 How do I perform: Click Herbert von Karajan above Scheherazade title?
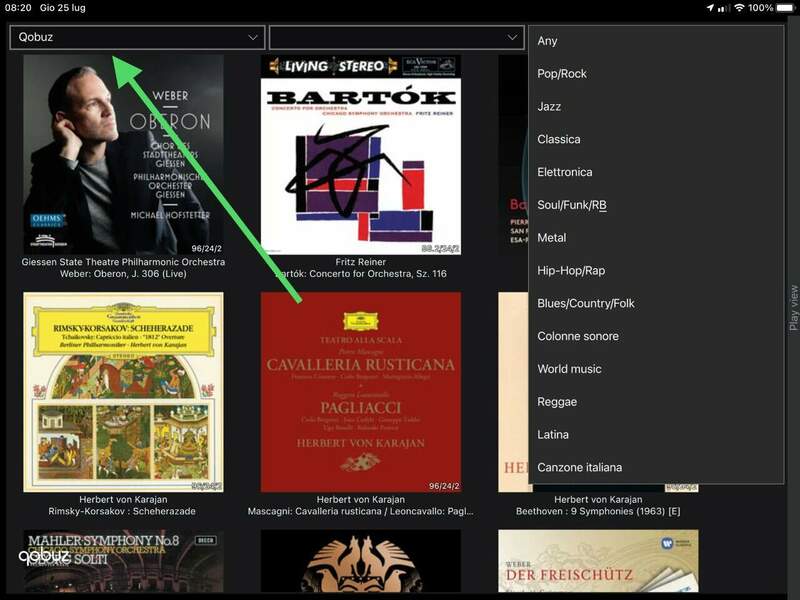point(123,499)
